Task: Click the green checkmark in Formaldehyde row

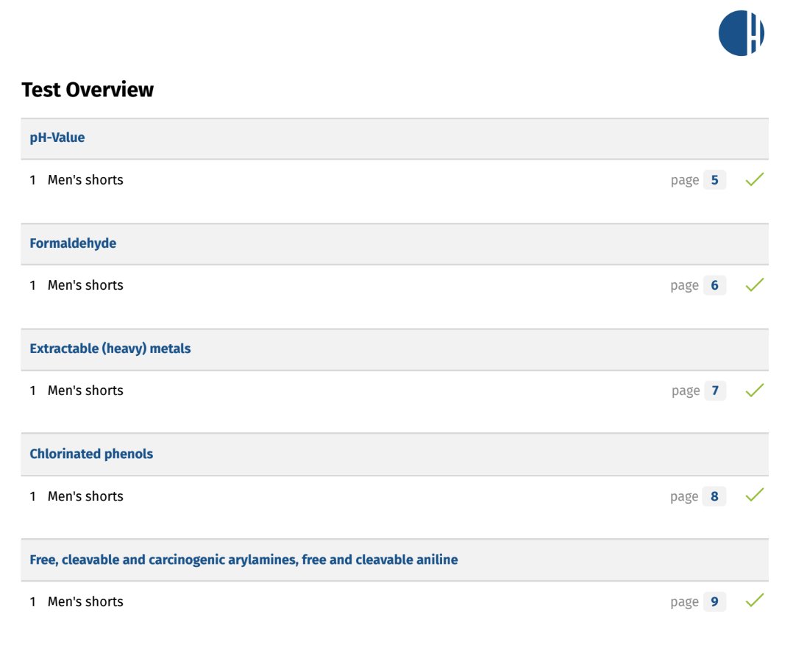Action: (755, 285)
